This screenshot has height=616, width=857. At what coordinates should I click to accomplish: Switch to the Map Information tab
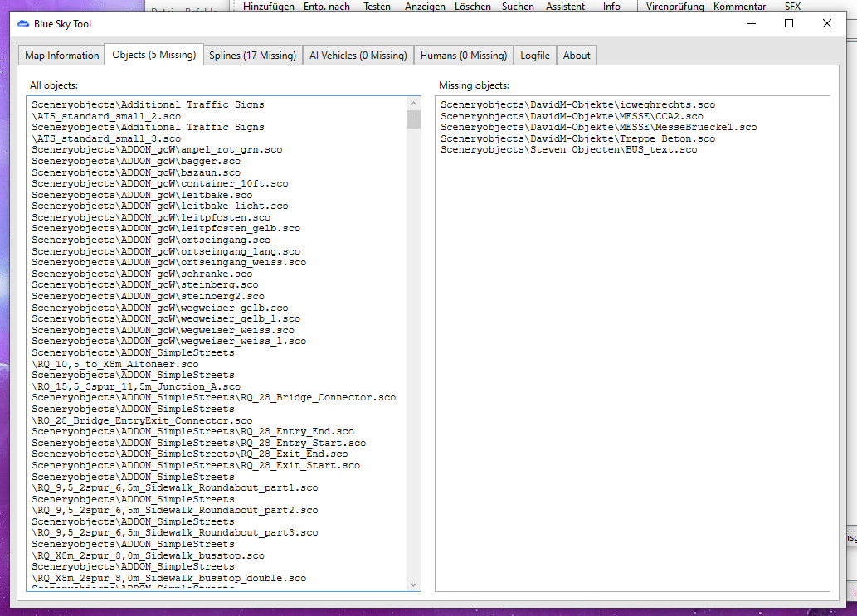[x=61, y=56]
